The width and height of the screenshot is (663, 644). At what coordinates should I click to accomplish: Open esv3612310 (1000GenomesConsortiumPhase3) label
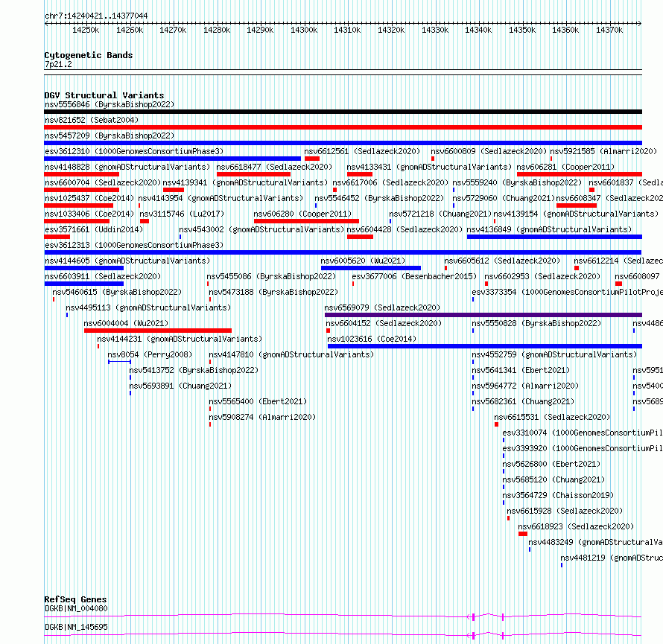[x=134, y=151]
